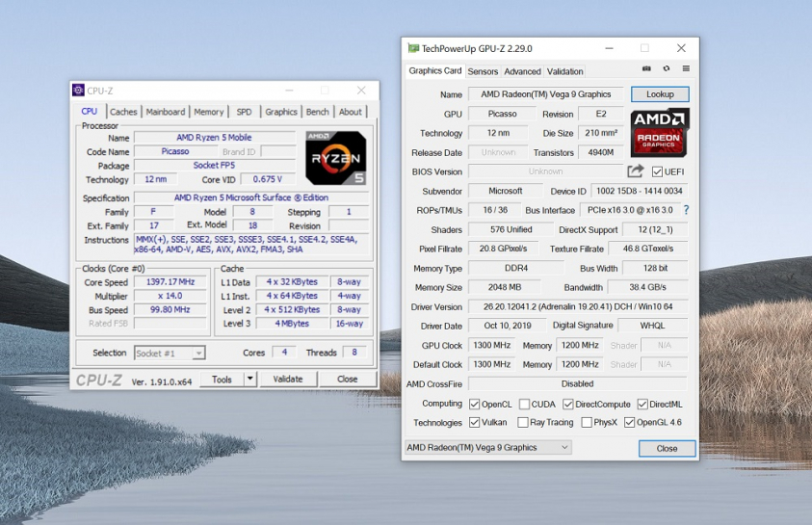Enable the CUDA checkbox

coord(524,404)
